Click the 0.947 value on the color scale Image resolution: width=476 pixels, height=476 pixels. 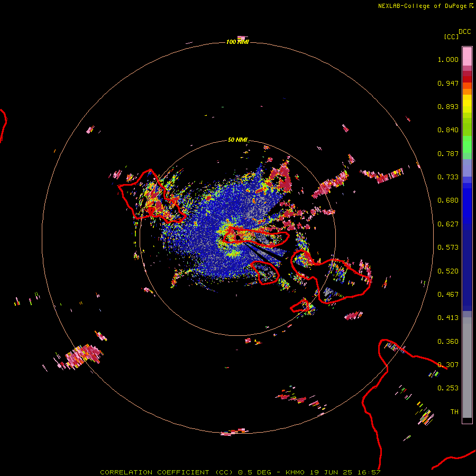(x=448, y=83)
